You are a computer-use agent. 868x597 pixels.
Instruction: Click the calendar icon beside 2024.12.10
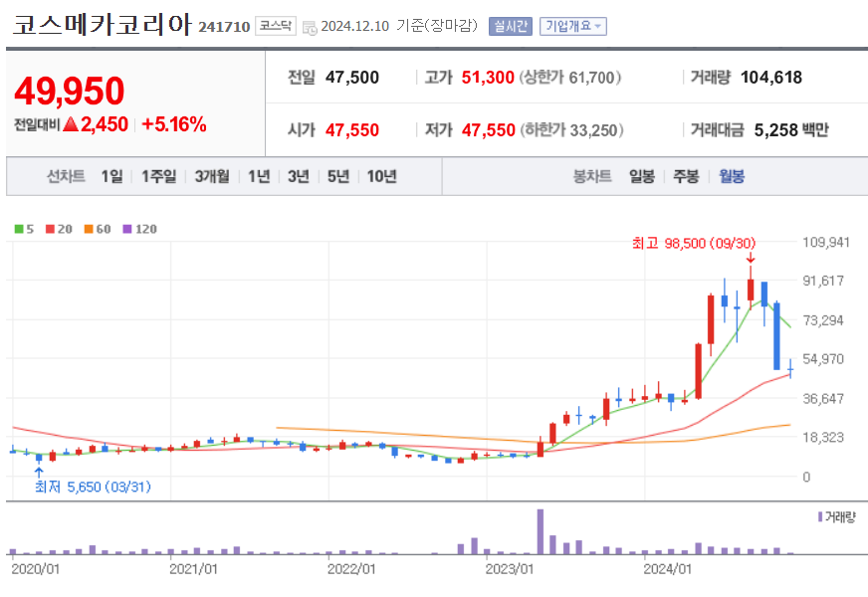point(310,27)
